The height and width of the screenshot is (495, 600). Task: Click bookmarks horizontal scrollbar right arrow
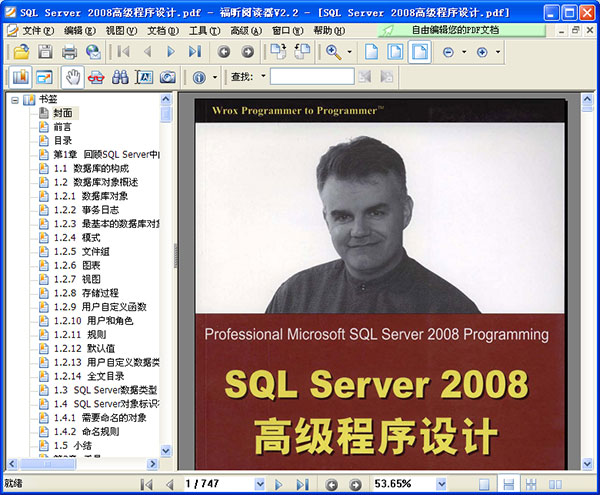[152, 464]
